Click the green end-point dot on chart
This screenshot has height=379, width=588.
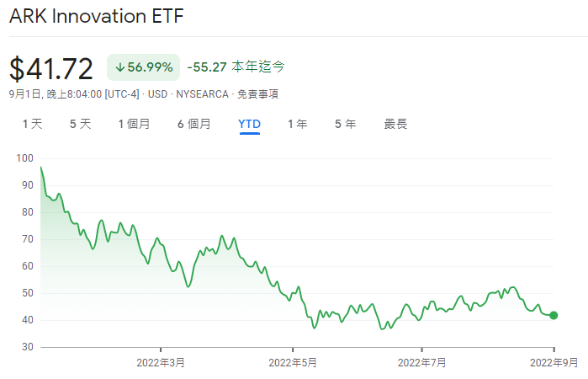pyautogui.click(x=554, y=316)
